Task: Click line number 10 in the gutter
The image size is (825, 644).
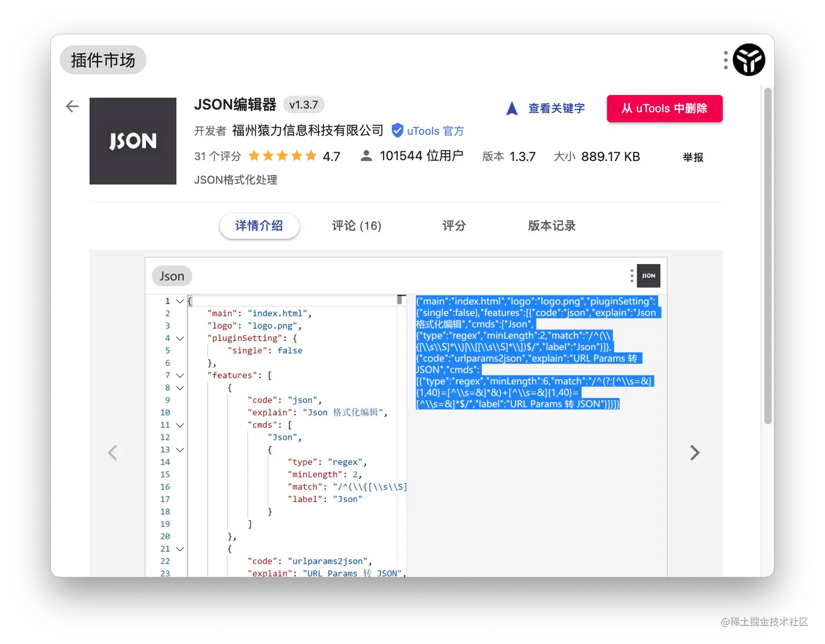Action: [x=165, y=413]
